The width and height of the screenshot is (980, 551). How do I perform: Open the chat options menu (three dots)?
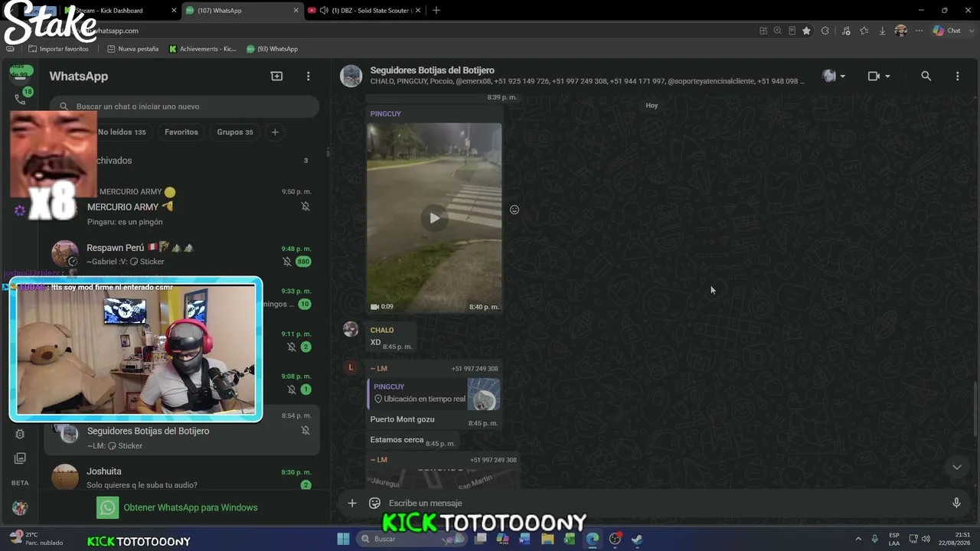tap(957, 77)
